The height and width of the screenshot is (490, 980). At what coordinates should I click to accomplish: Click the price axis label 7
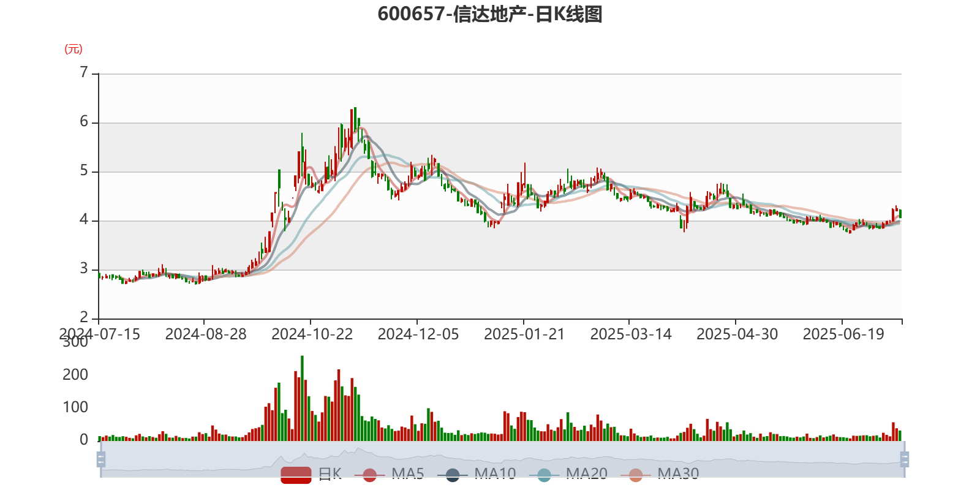(84, 73)
